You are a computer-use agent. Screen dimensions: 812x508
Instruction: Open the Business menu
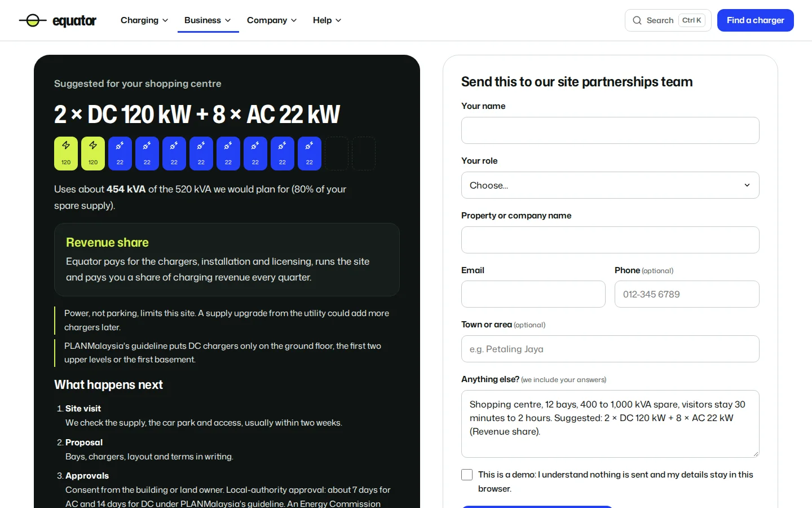(208, 20)
